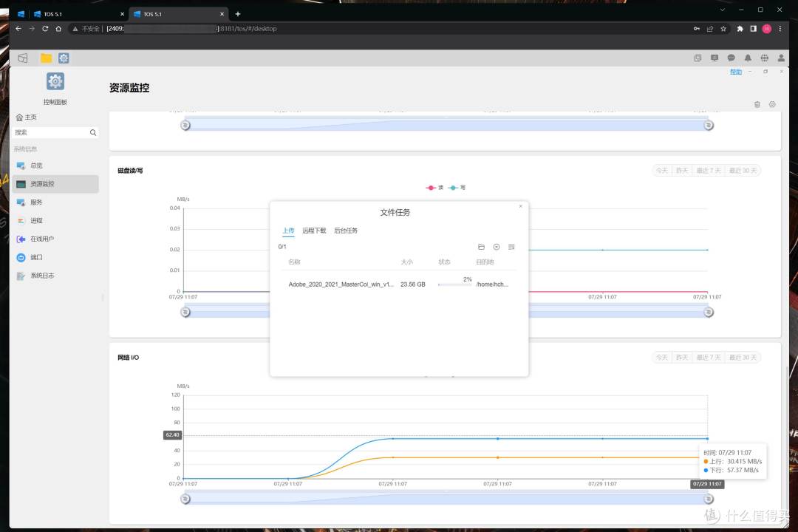Click the control panel gear in taskbar
798x532 pixels.
pyautogui.click(x=64, y=58)
